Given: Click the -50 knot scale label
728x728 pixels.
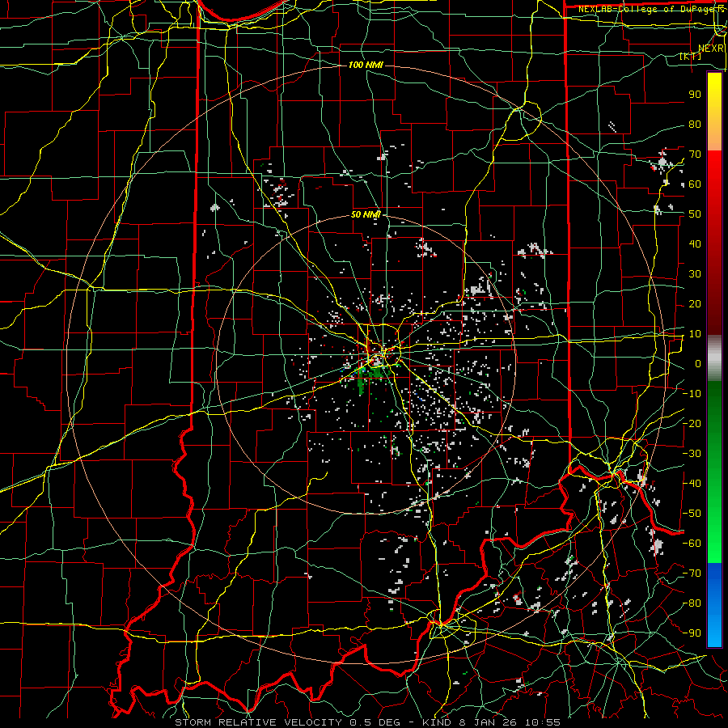Looking at the screenshot, I should click(x=692, y=513).
